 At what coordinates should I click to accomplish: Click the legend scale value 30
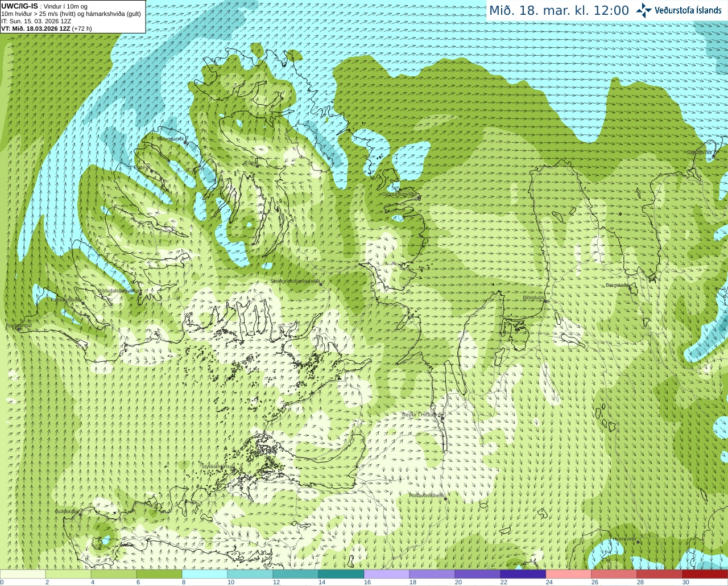(686, 582)
